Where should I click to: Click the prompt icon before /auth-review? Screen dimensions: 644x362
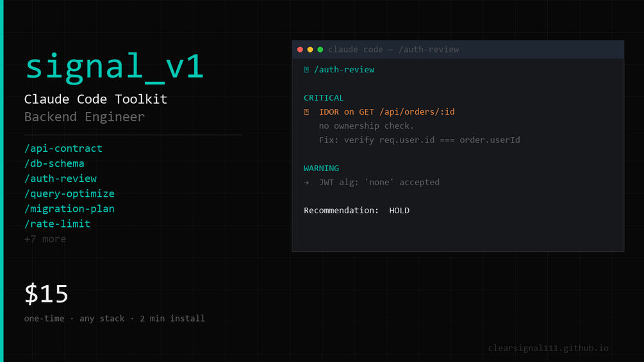coord(306,70)
